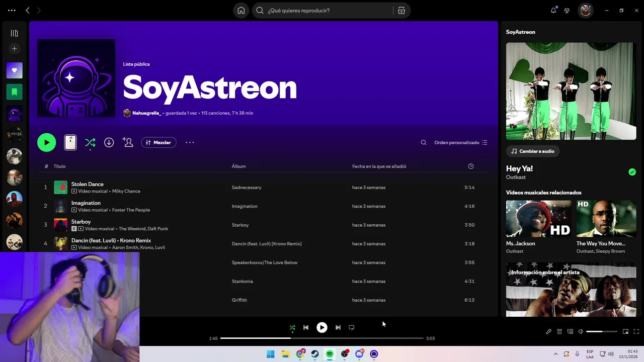Open the three-dot app menu
The height and width of the screenshot is (362, 644).
12,11
